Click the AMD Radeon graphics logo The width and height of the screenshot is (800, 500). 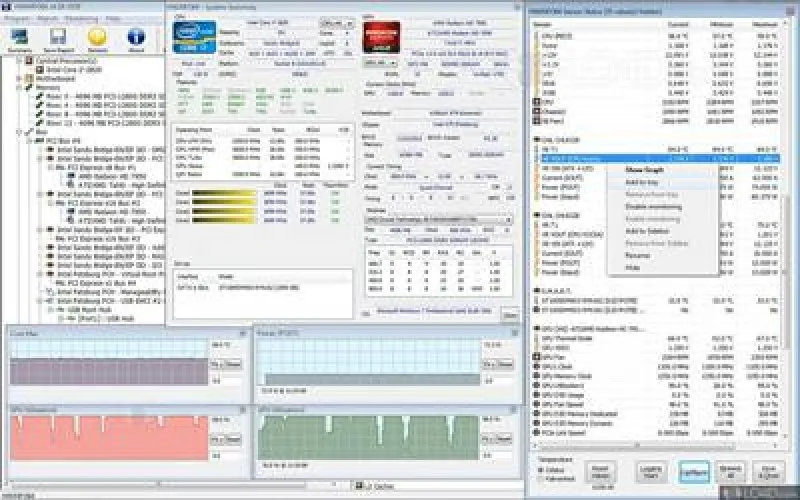(381, 37)
